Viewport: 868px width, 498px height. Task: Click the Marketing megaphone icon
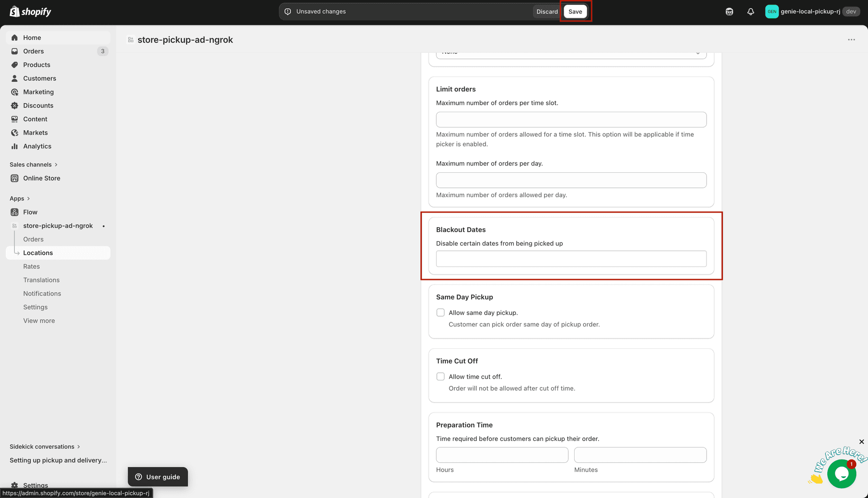(15, 92)
